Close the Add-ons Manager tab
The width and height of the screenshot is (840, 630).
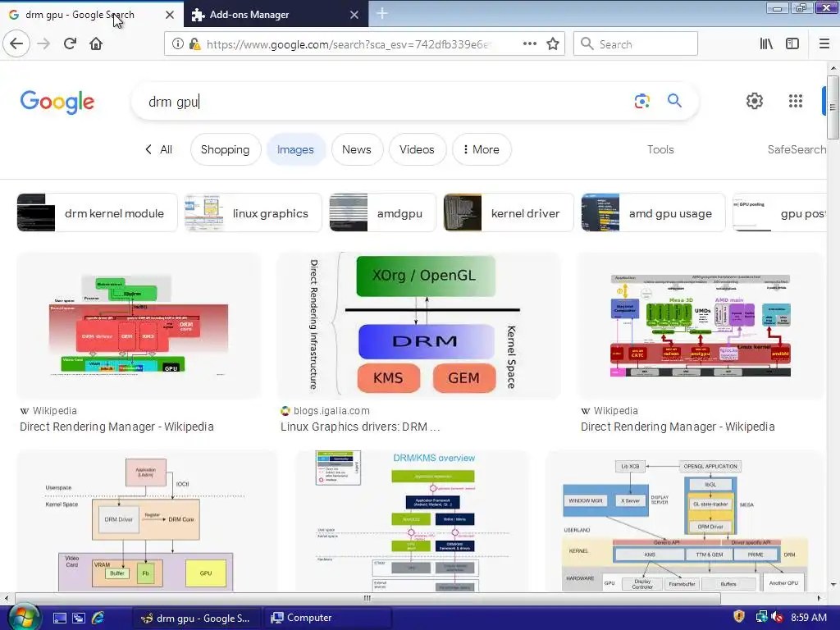pyautogui.click(x=354, y=15)
